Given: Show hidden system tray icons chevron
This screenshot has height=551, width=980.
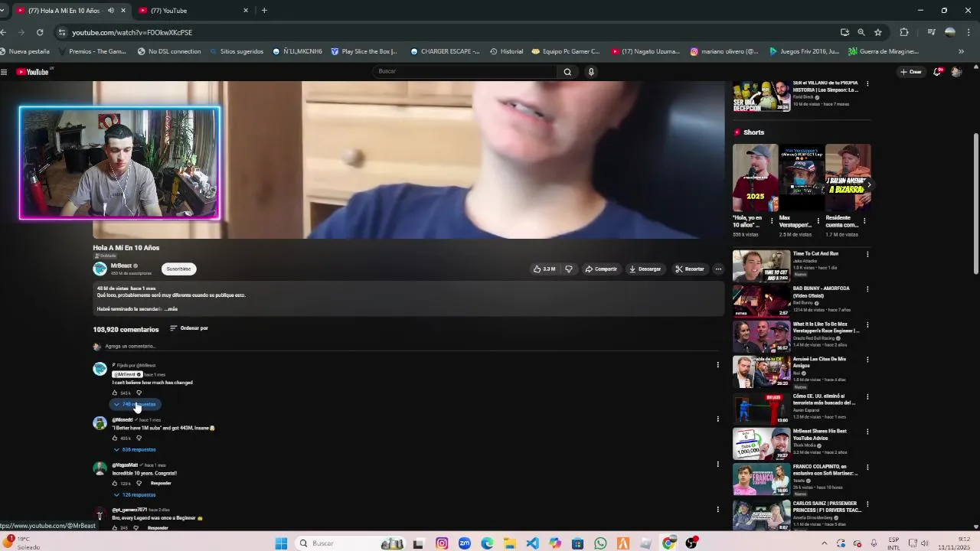Looking at the screenshot, I should coord(824,543).
